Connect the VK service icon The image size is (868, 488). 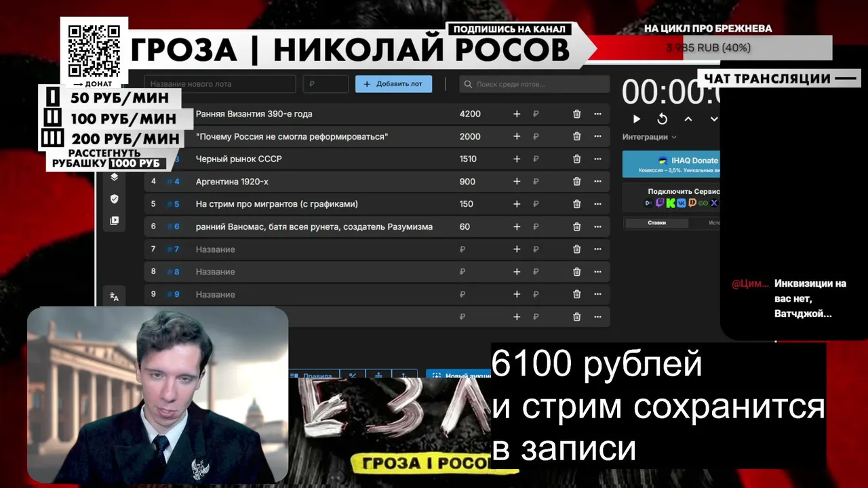click(682, 203)
